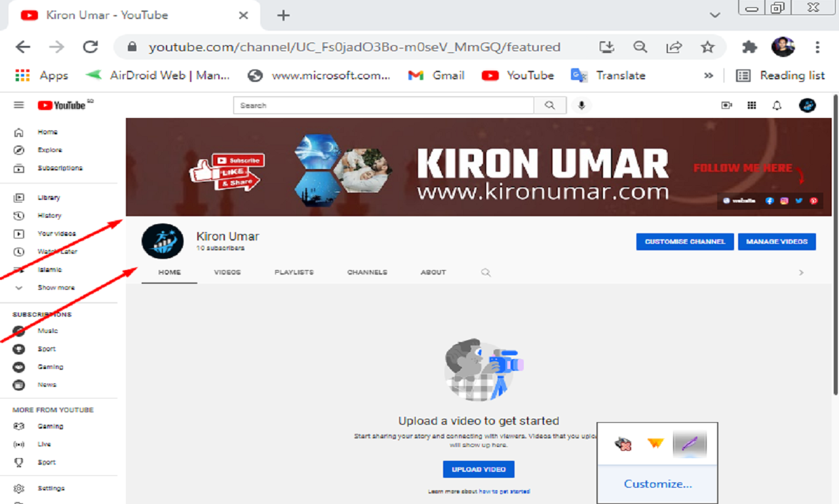Switch to the CHANNELS tab
Viewport: 839px width, 504px height.
367,272
